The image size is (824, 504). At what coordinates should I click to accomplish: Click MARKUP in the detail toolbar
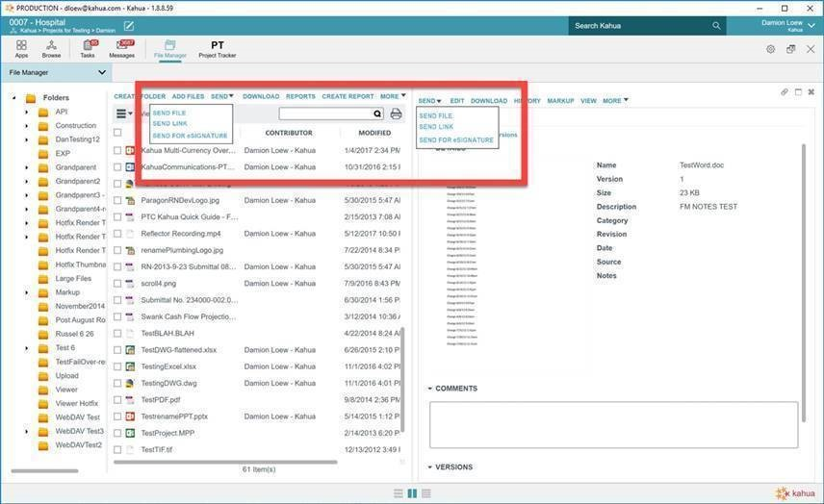click(560, 101)
